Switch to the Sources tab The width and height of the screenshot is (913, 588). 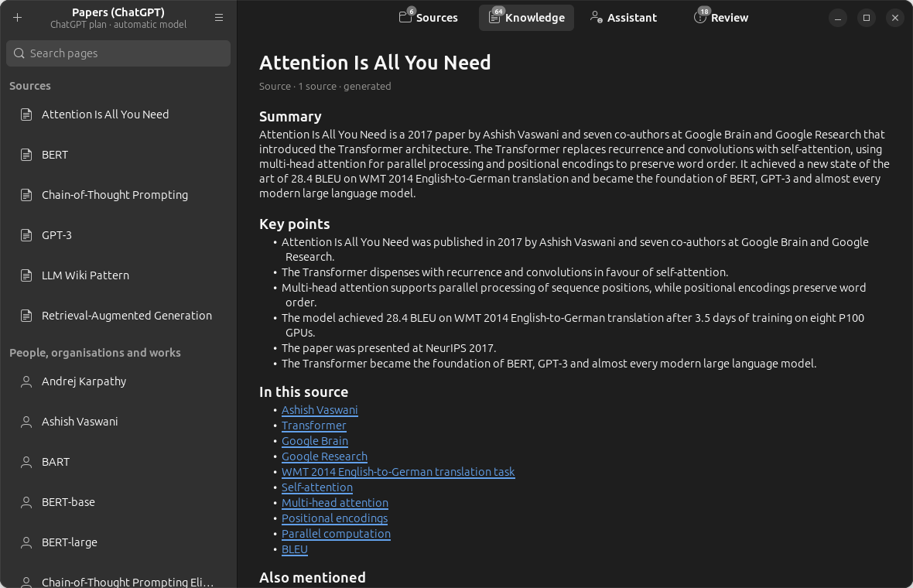coord(429,18)
